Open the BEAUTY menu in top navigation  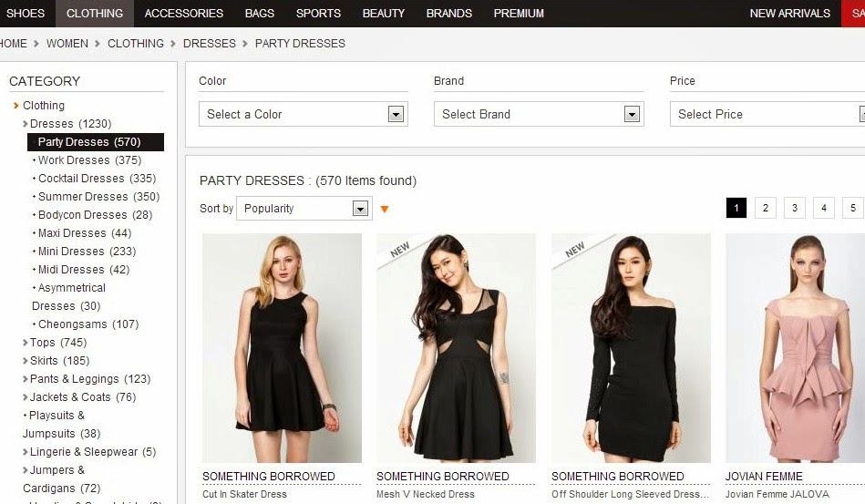(x=384, y=14)
